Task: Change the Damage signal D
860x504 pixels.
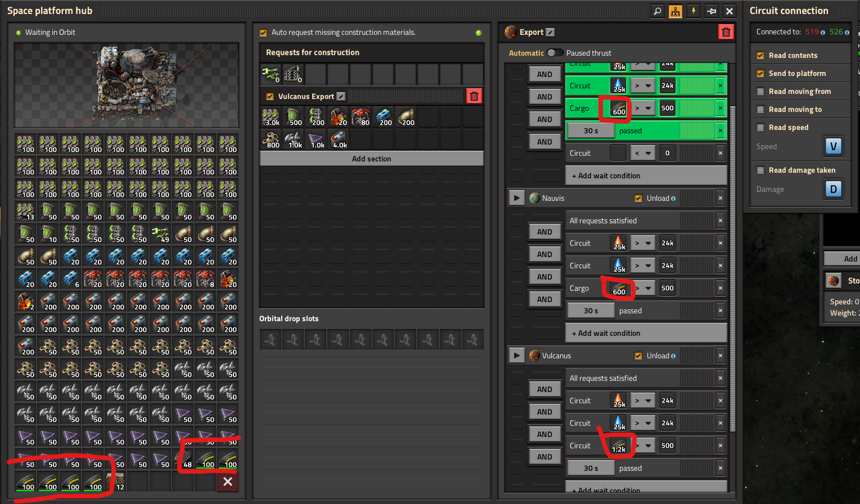Action: pyautogui.click(x=834, y=189)
